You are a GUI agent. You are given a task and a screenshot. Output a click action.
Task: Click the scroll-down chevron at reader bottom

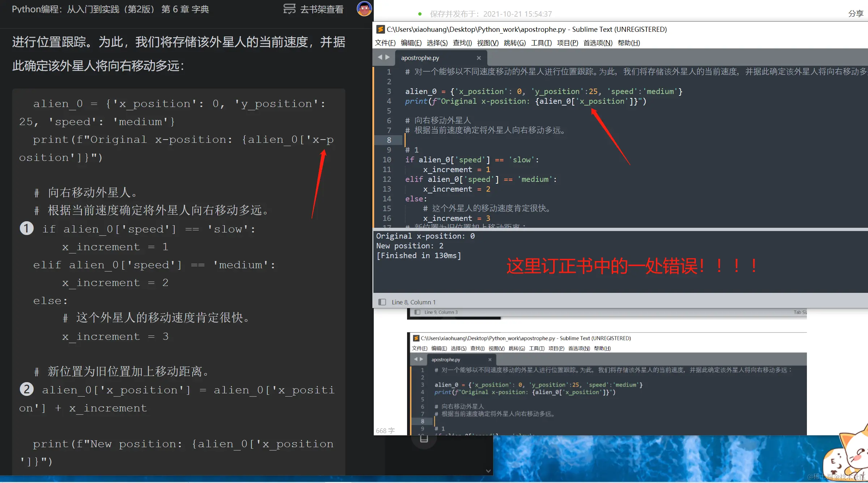(488, 471)
